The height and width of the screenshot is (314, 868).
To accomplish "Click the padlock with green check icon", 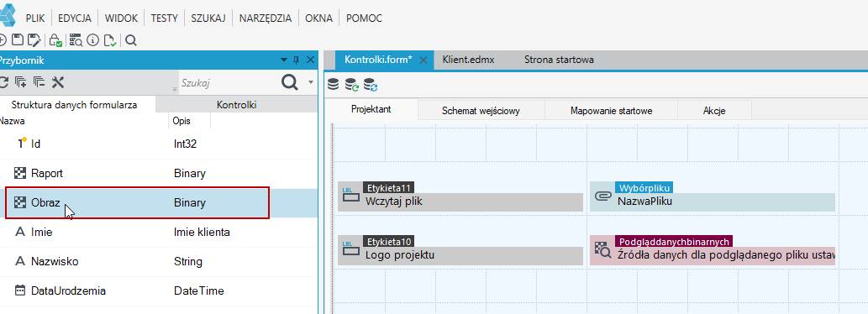I will 55,39.
